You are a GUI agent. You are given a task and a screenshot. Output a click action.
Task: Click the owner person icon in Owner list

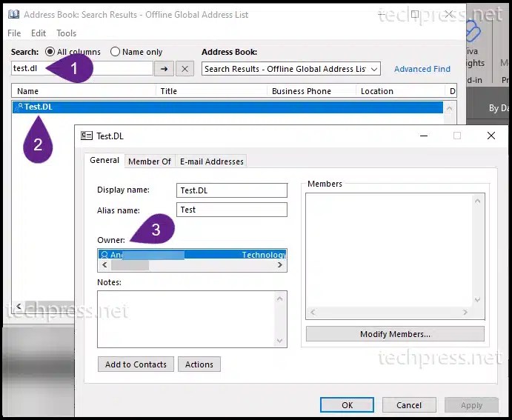pyautogui.click(x=104, y=255)
